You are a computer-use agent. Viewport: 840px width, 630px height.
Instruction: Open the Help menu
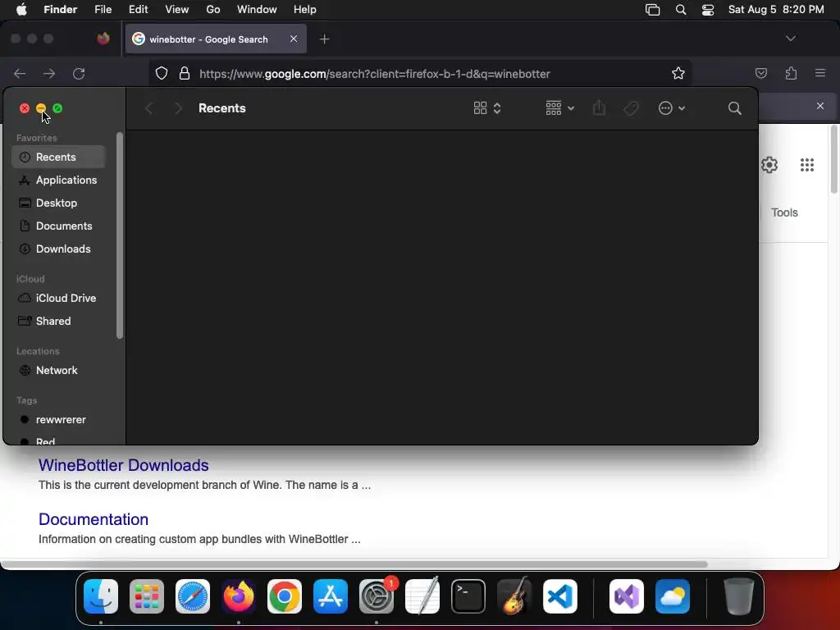click(x=305, y=10)
